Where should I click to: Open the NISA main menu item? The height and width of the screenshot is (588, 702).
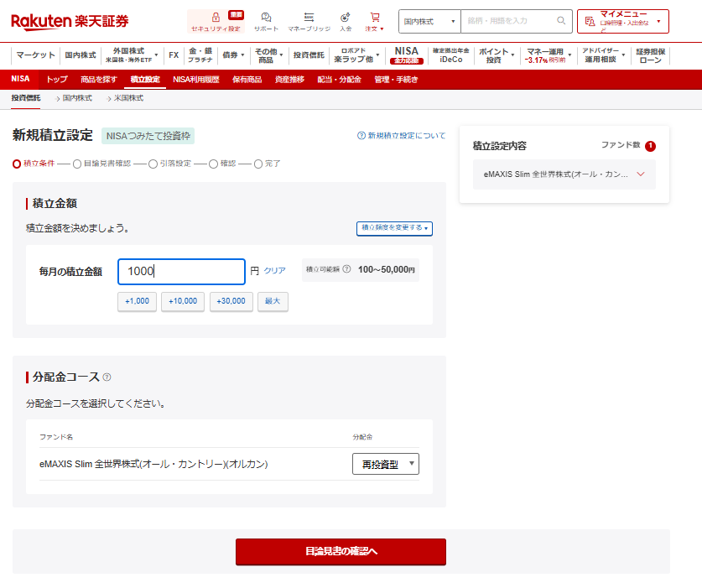[407, 55]
